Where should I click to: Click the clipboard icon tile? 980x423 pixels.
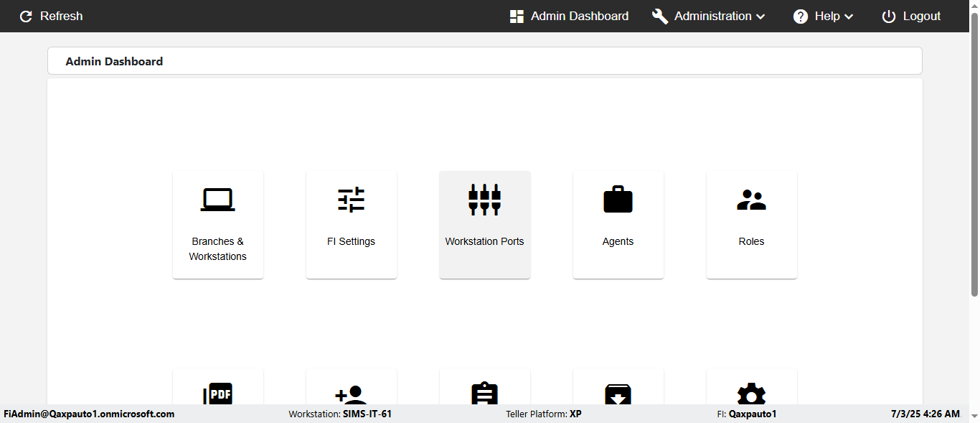[x=485, y=393]
